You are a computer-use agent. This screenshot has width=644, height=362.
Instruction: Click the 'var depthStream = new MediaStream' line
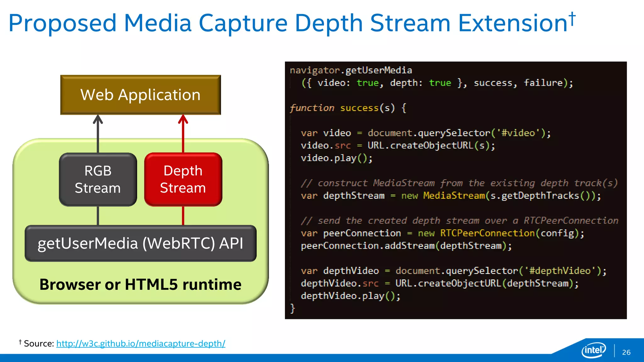(451, 196)
